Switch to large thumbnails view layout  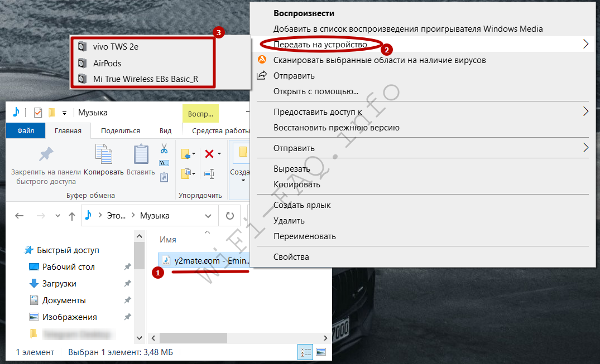pyautogui.click(x=320, y=352)
